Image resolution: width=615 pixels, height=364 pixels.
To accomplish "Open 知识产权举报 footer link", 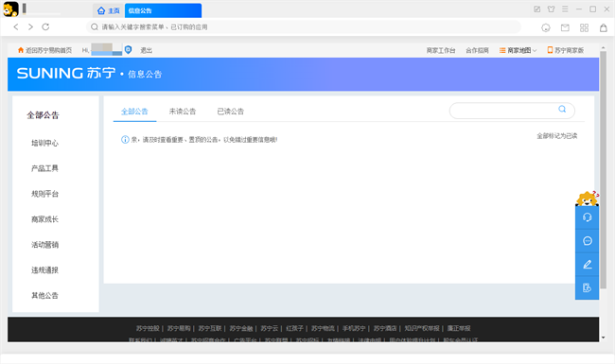I will coord(422,328).
